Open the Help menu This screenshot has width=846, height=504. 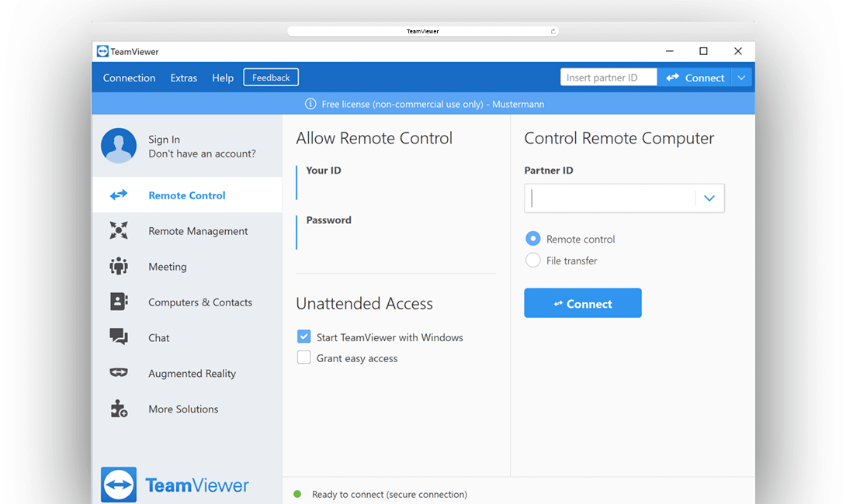click(x=222, y=78)
